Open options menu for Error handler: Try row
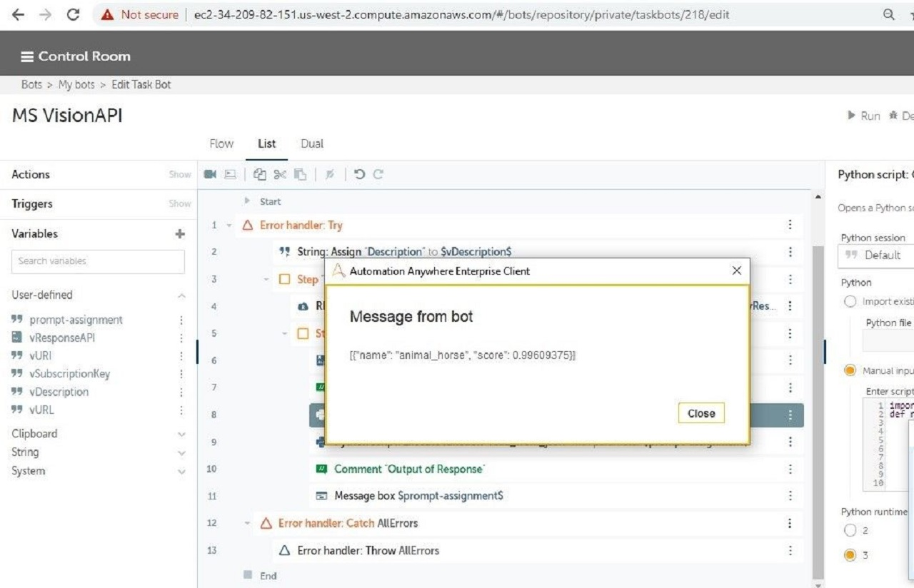Viewport: 914px width, 588px height. coord(790,225)
